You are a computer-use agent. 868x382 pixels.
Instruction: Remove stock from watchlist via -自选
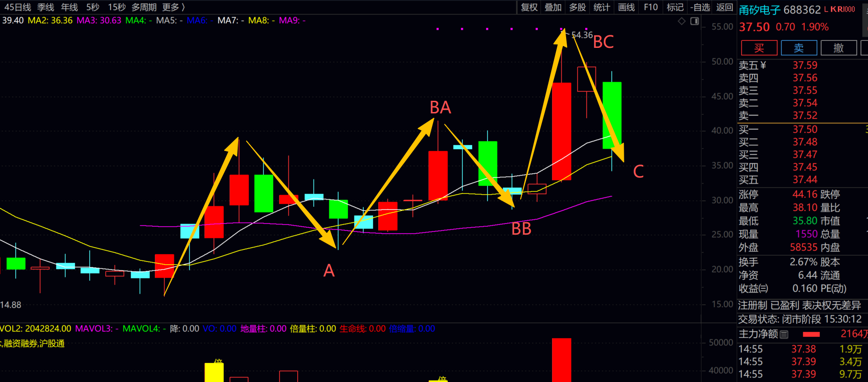(x=700, y=7)
